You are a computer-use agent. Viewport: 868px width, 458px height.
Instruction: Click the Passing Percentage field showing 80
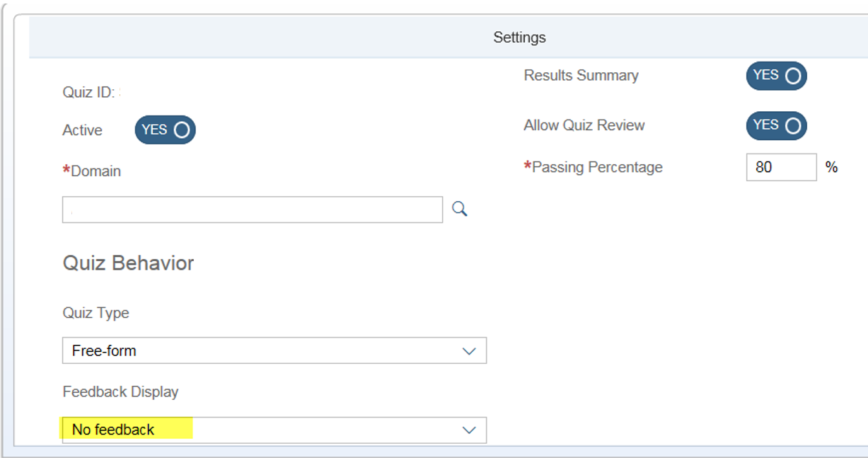point(782,167)
